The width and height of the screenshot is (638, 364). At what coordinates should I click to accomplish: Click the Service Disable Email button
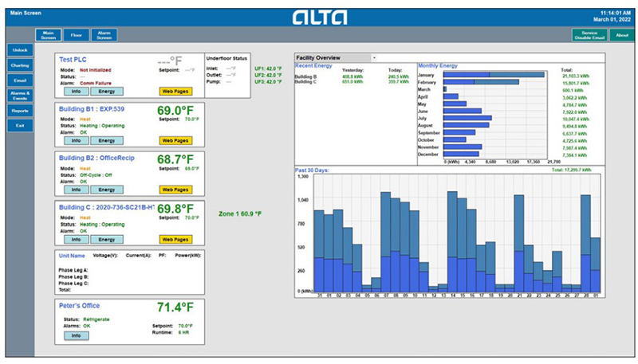coord(589,35)
